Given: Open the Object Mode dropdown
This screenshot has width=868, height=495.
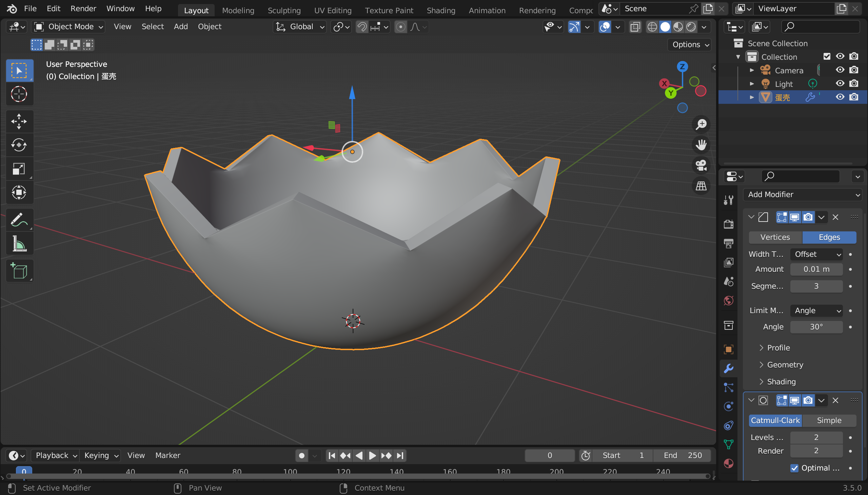Looking at the screenshot, I should pyautogui.click(x=68, y=26).
